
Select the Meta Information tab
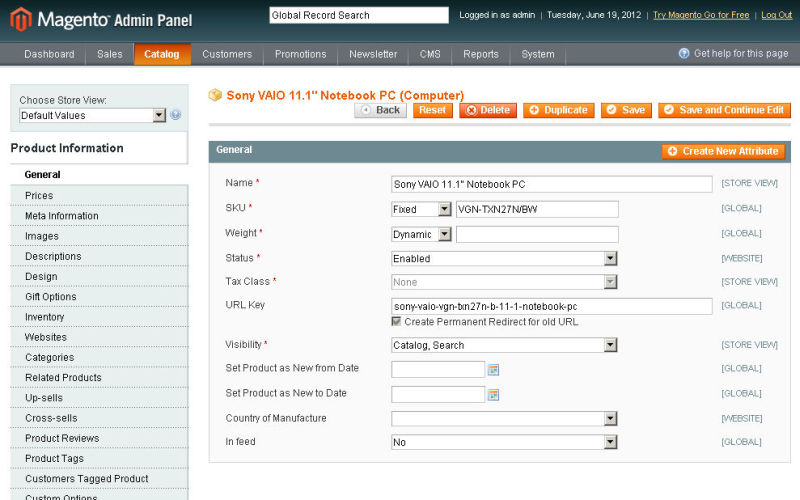pos(99,216)
